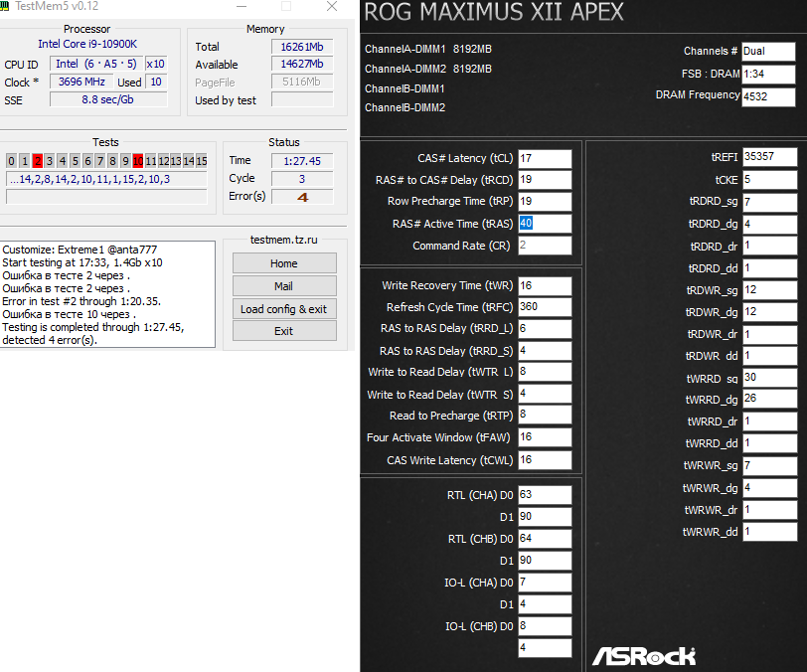The height and width of the screenshot is (672, 807).
Task: Click the ASRock logo
Action: pyautogui.click(x=644, y=655)
